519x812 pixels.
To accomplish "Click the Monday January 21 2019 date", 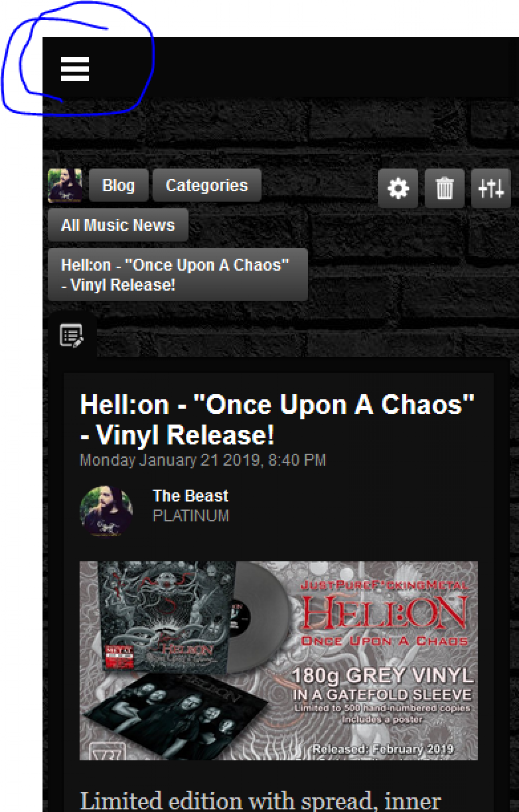I will coord(203,460).
